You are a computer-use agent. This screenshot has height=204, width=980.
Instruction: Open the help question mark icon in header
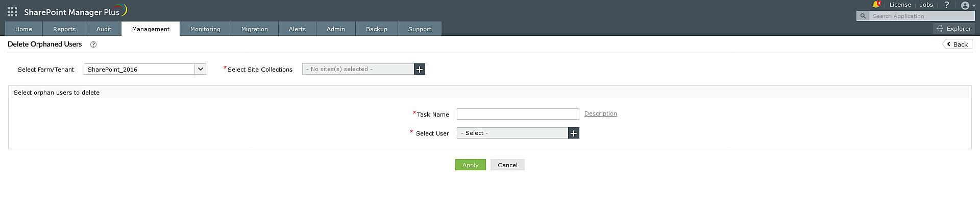click(947, 5)
